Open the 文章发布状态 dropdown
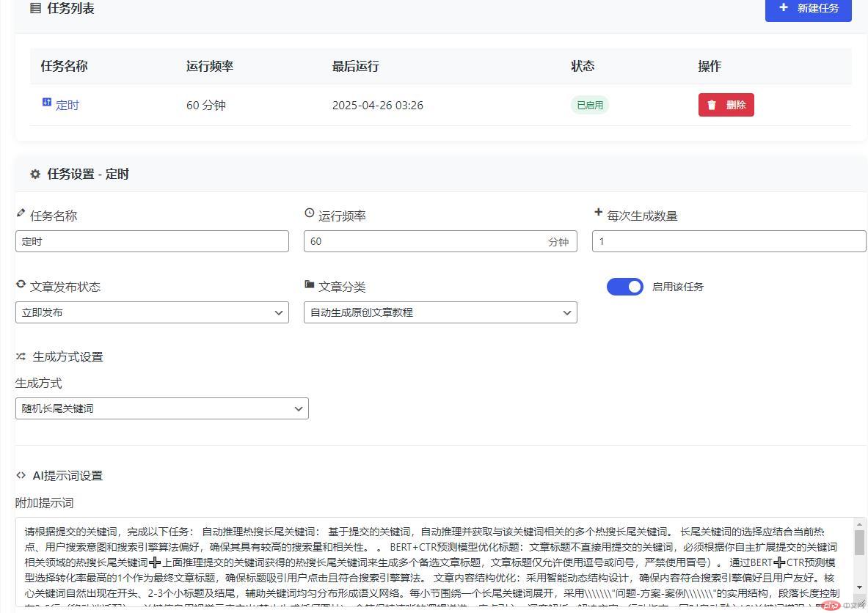Image resolution: width=868 pixels, height=613 pixels. point(152,312)
